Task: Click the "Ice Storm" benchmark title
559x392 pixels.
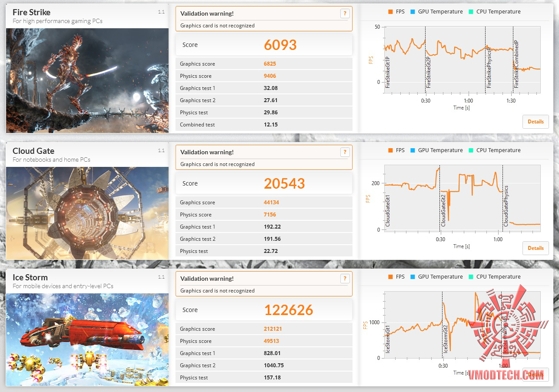Action: pos(30,277)
